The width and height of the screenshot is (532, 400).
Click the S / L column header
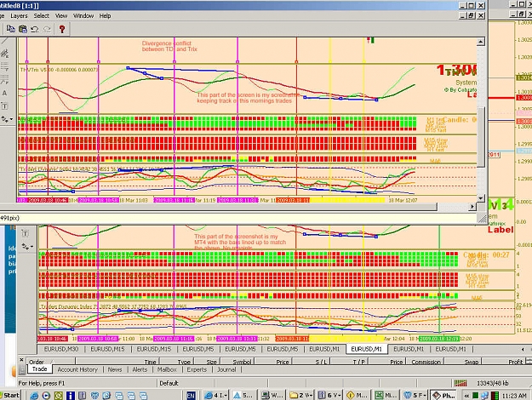pos(312,362)
